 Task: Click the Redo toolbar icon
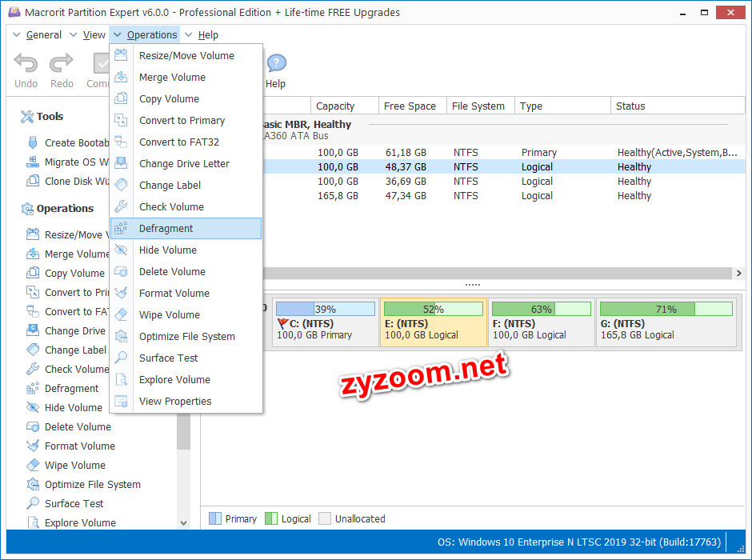pyautogui.click(x=62, y=62)
